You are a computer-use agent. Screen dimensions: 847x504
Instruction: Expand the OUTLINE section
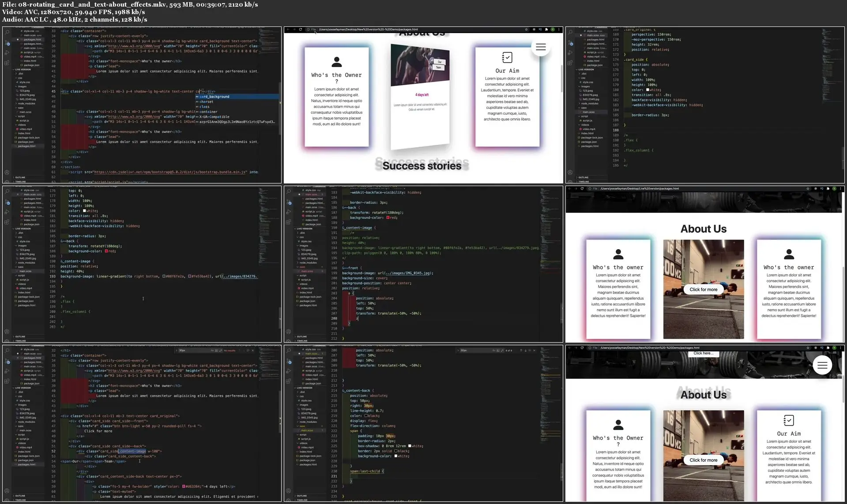[x=19, y=177]
